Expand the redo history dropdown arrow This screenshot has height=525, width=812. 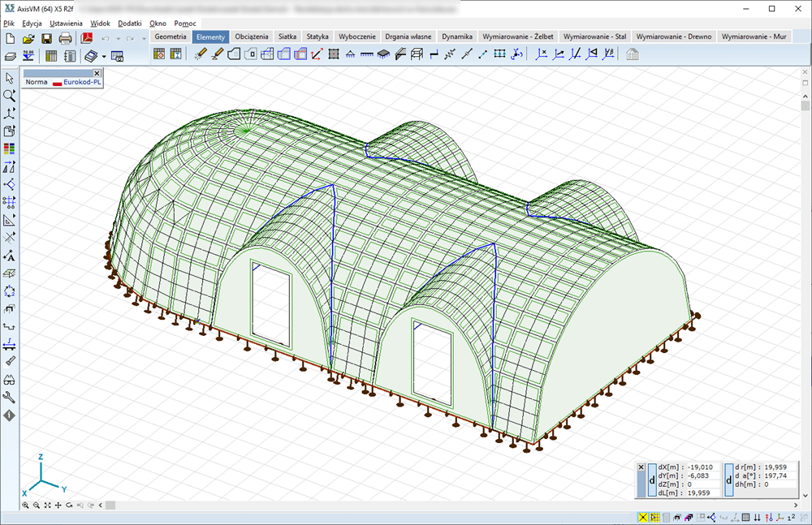click(143, 38)
